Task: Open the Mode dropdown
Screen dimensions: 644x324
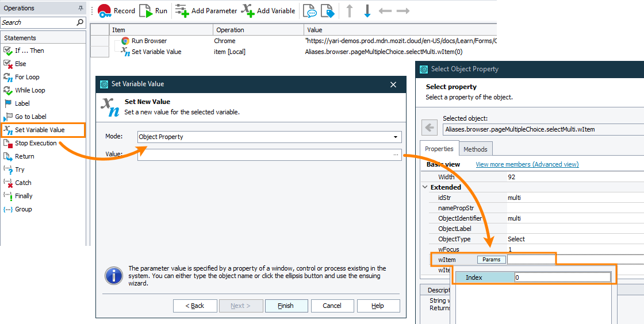Action: click(x=396, y=137)
